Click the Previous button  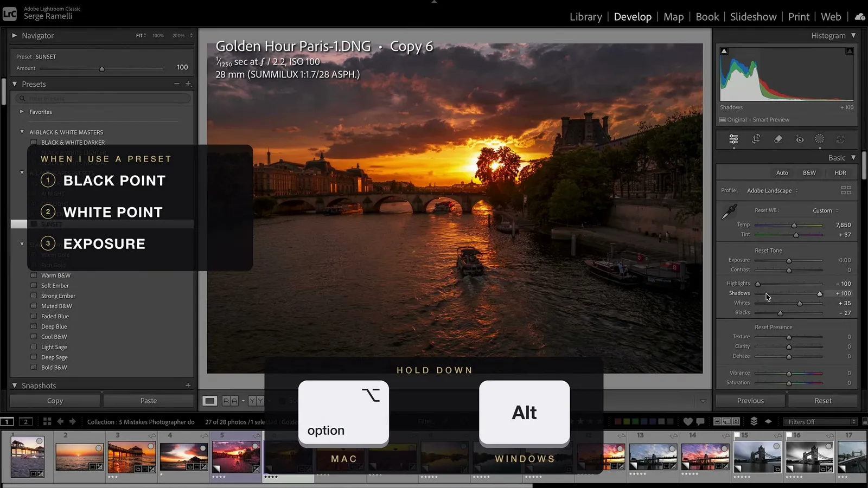750,401
